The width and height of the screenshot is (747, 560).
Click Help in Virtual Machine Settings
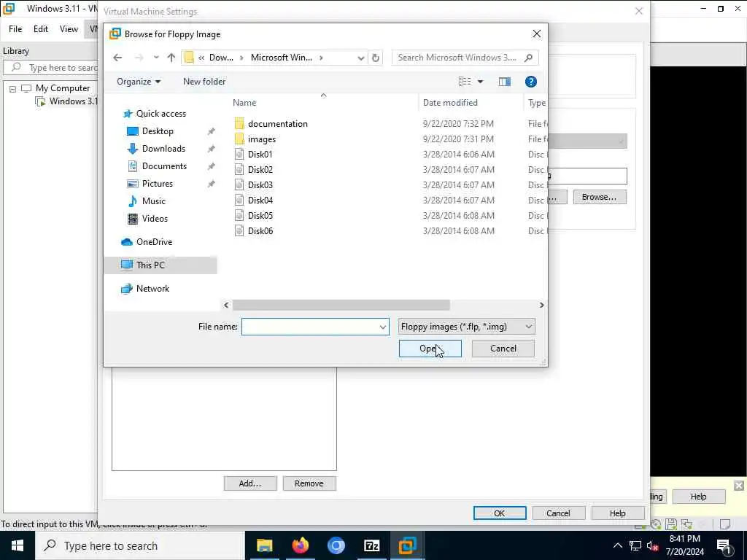617,513
